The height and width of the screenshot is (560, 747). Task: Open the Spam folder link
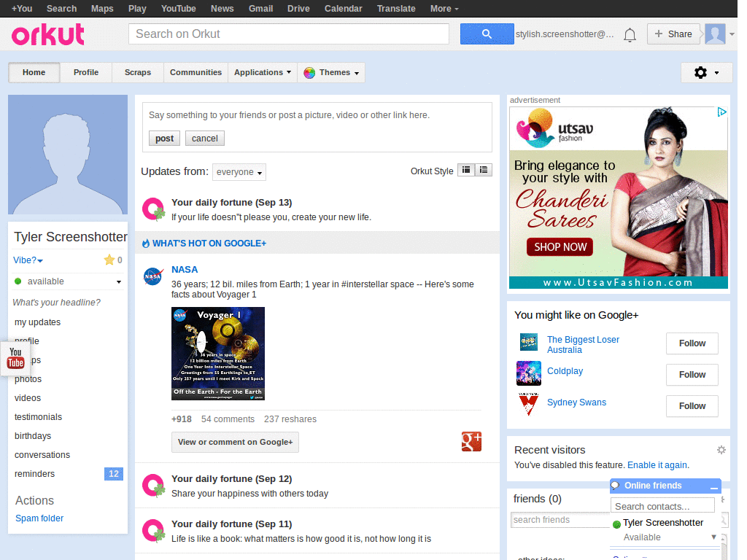pyautogui.click(x=39, y=518)
